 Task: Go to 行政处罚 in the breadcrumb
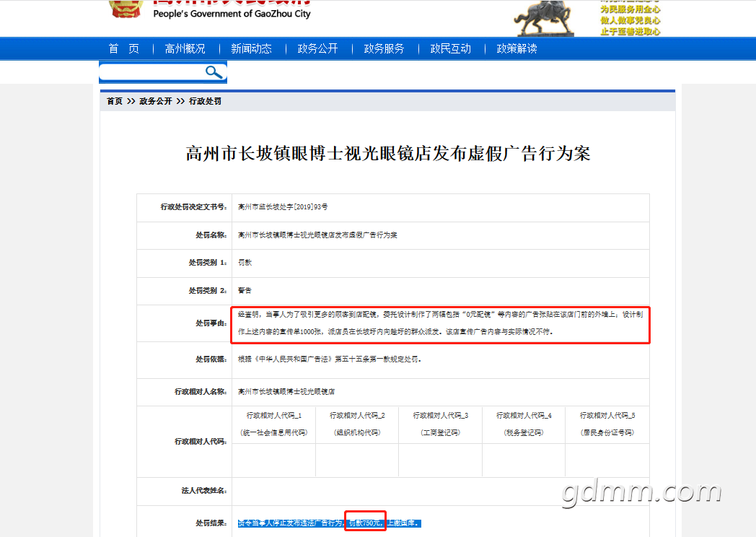coord(206,101)
